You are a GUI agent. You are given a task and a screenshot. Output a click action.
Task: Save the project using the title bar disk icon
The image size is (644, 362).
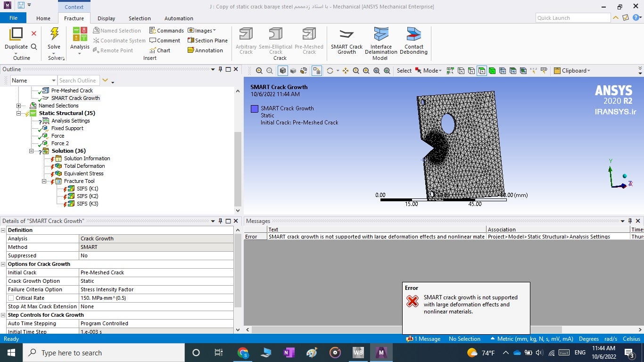pos(21,6)
